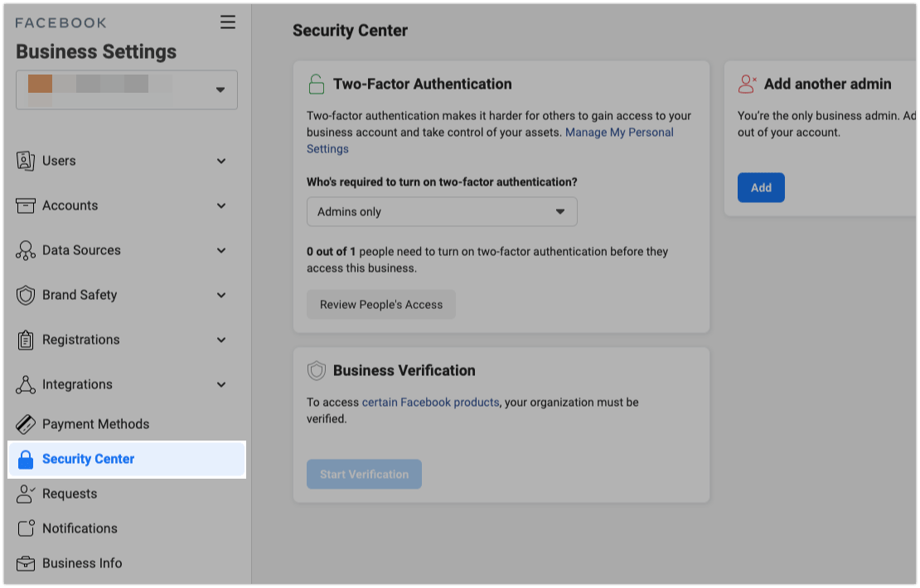Select Security Center in sidebar

pyautogui.click(x=127, y=459)
